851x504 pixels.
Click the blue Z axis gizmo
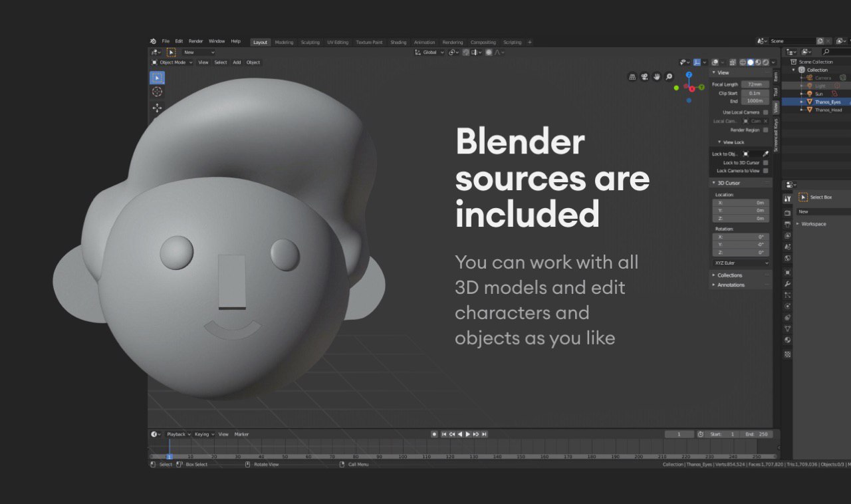[x=689, y=74]
